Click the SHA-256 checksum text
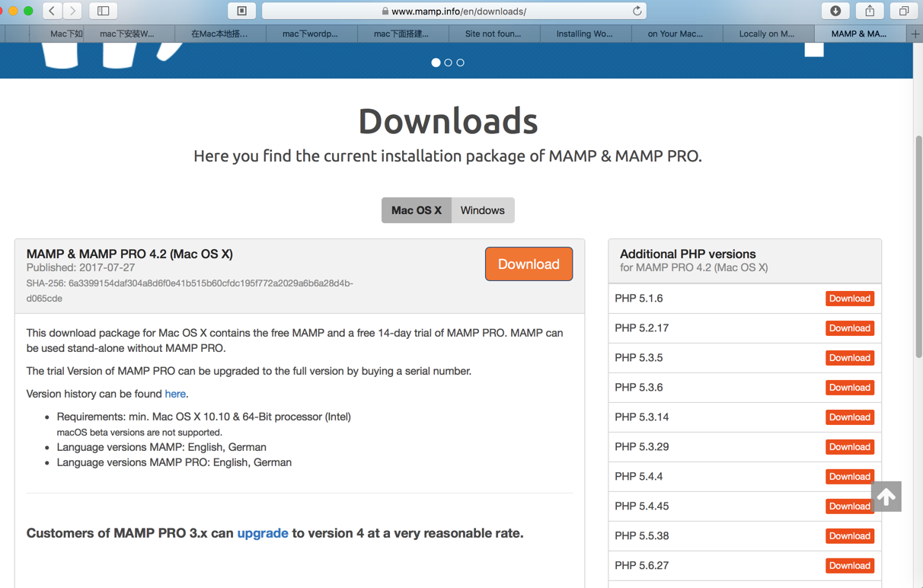Screen dimensions: 923x588 click(x=190, y=291)
